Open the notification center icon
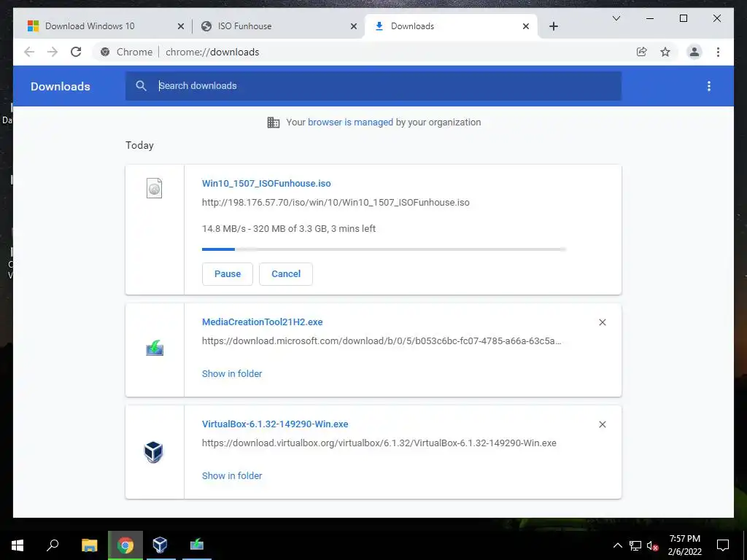747x560 pixels. pyautogui.click(x=723, y=545)
